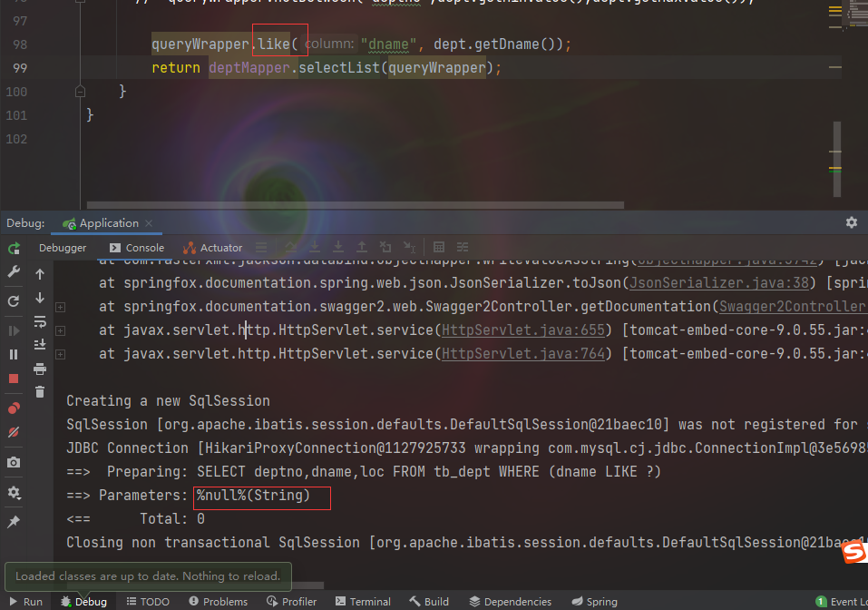Click "deptMapper" in line 99
The height and width of the screenshot is (610, 868).
click(x=249, y=68)
